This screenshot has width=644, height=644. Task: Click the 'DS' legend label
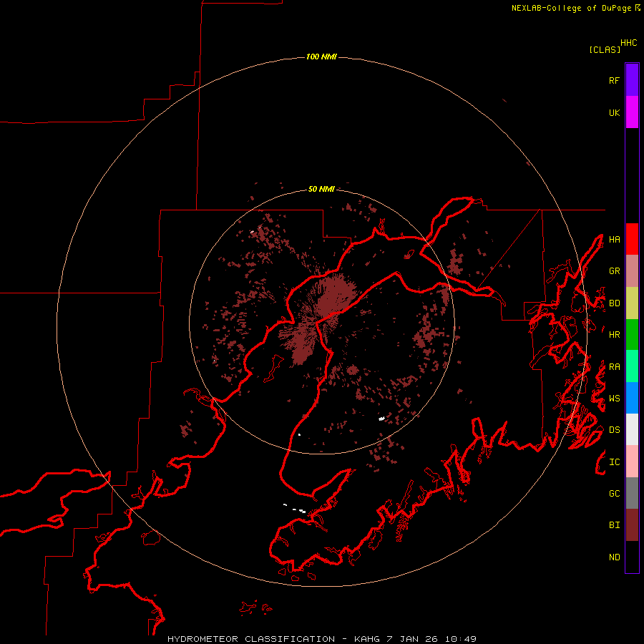(x=614, y=430)
